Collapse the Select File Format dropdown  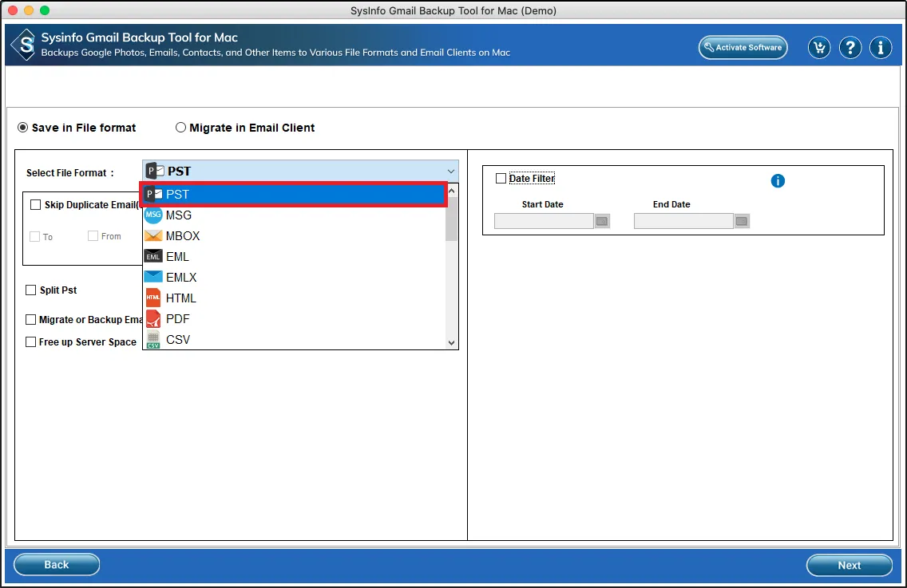pyautogui.click(x=452, y=172)
